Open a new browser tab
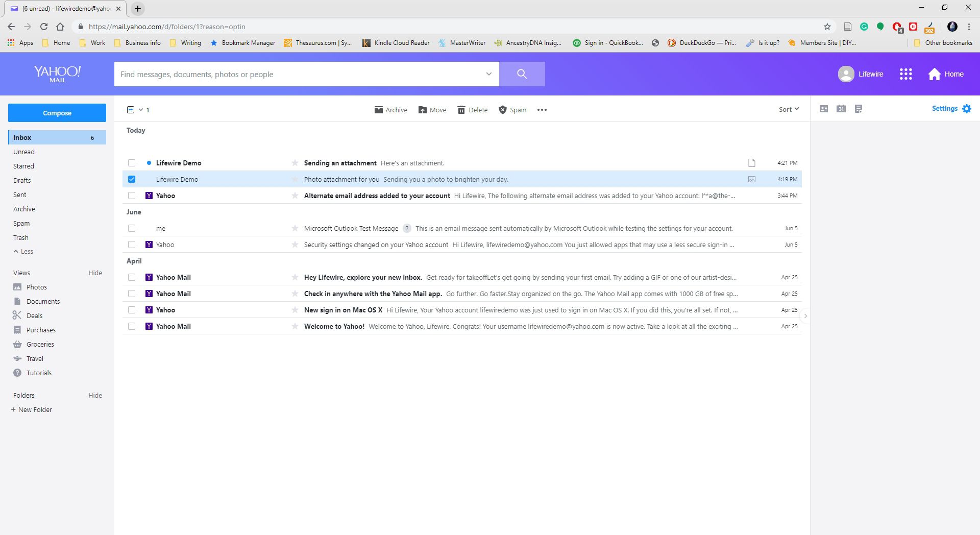Screen dimensions: 980x535 click(x=138, y=8)
